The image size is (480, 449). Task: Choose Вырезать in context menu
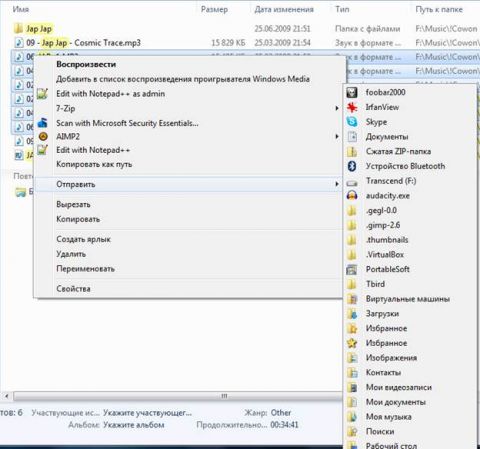click(73, 204)
